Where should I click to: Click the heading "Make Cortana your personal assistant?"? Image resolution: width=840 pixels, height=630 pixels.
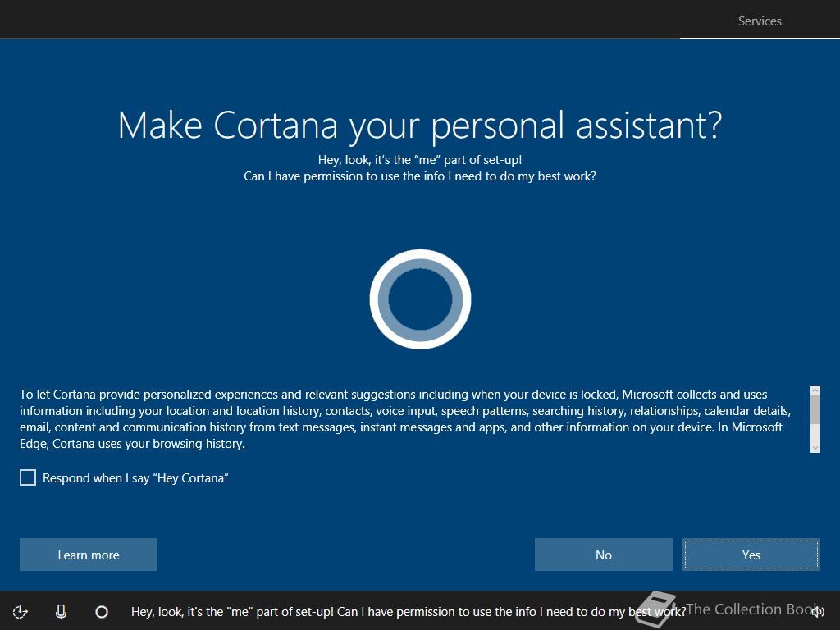point(420,126)
